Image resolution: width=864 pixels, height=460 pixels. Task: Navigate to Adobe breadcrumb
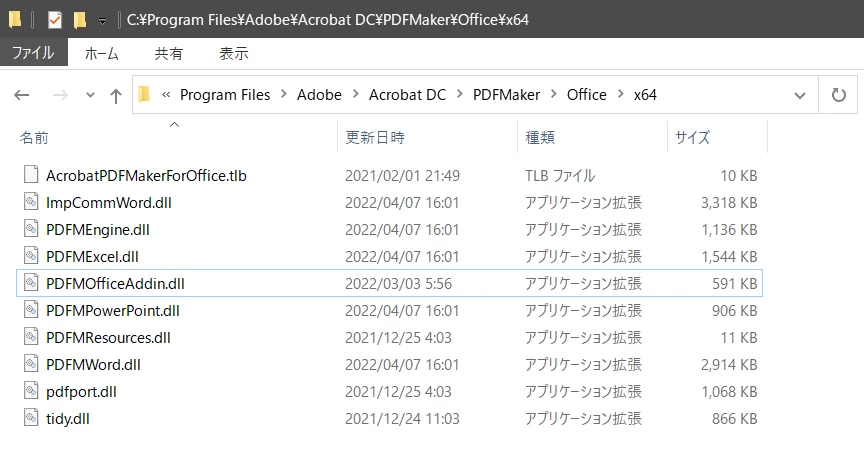click(x=319, y=95)
